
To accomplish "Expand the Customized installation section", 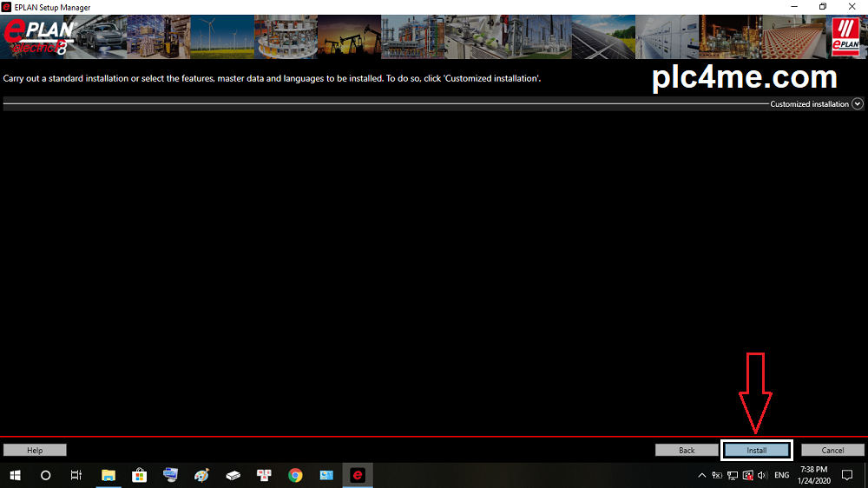I will (x=858, y=103).
